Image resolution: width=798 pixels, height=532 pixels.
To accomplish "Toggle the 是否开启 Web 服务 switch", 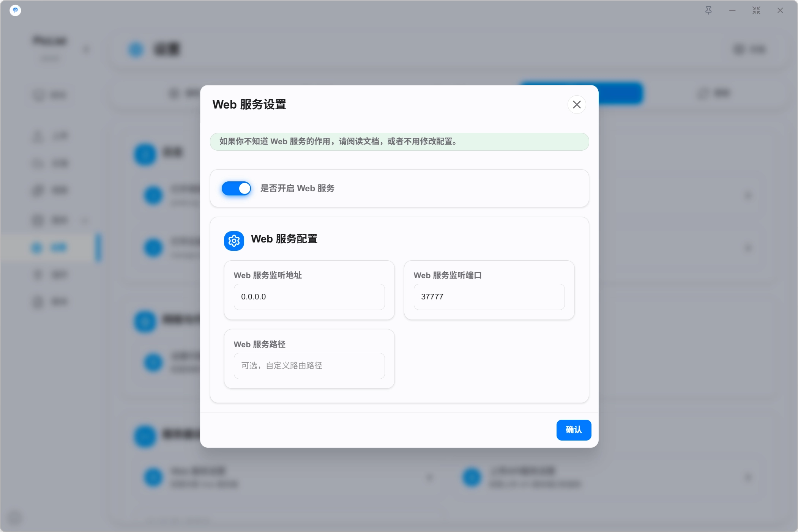I will click(x=236, y=188).
